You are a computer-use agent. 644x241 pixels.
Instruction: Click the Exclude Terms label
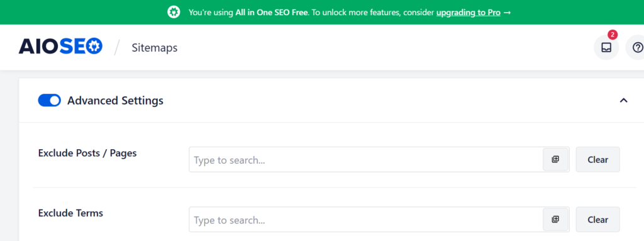click(70, 213)
